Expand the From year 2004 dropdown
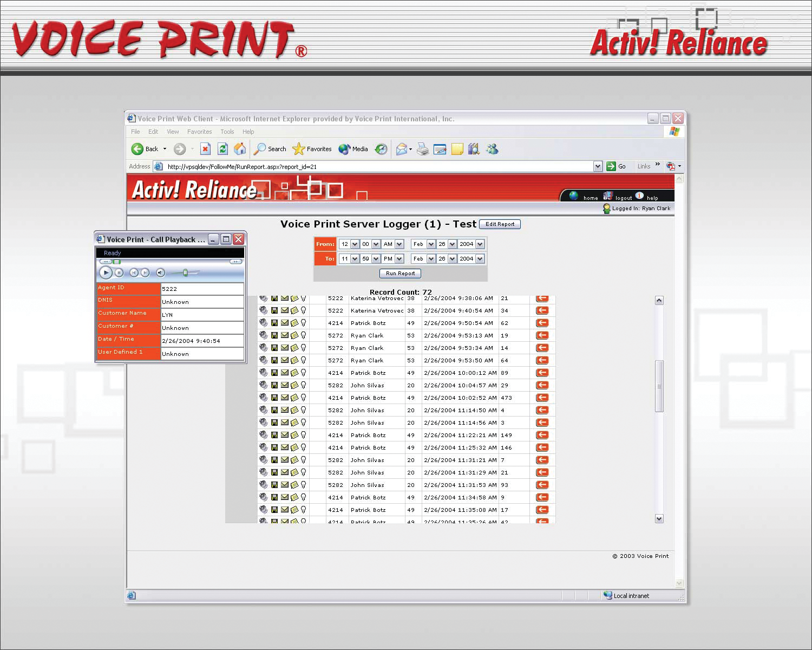Viewport: 812px width, 650px height. 480,244
